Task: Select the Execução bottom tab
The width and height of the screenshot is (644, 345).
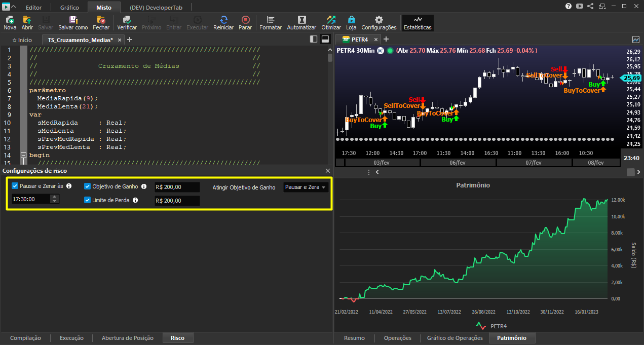Action: pyautogui.click(x=71, y=338)
